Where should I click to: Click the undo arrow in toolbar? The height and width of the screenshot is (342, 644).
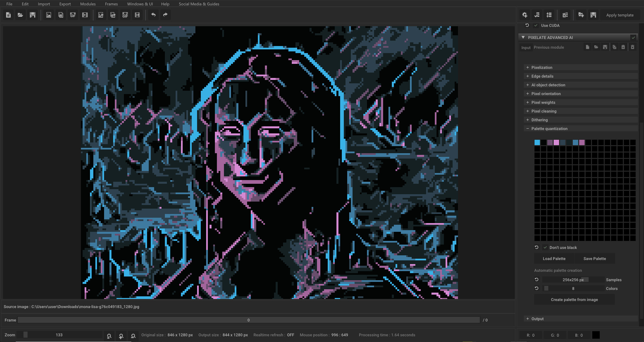click(153, 15)
